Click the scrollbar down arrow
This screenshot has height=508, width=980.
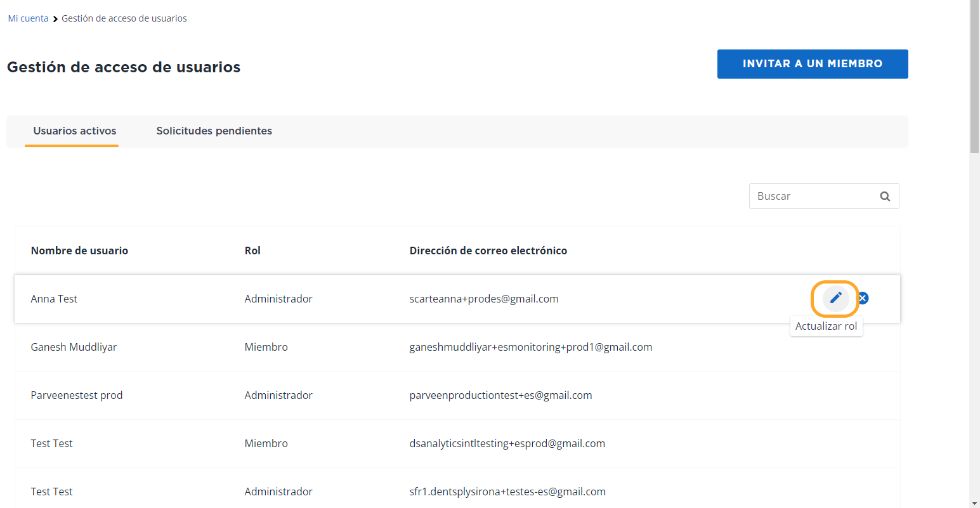(975, 503)
